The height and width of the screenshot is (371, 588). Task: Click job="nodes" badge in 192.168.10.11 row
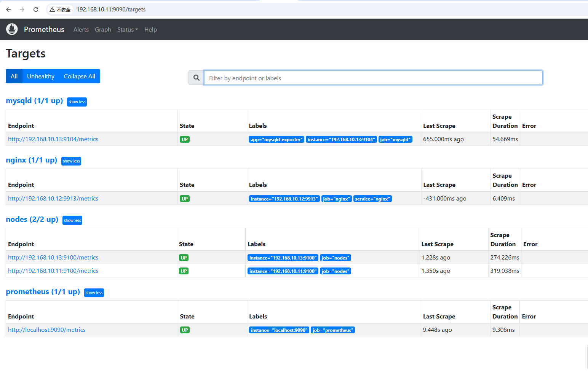click(x=336, y=271)
